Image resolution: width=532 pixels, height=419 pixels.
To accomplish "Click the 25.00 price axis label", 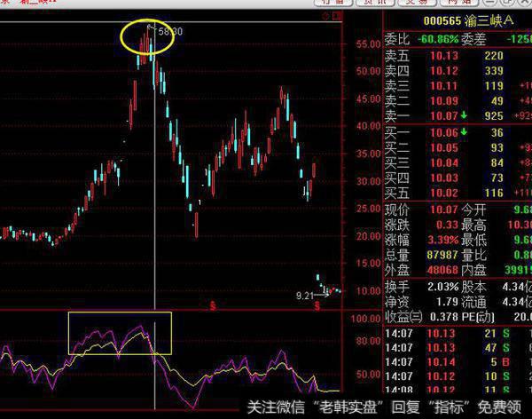I will [x=368, y=209].
